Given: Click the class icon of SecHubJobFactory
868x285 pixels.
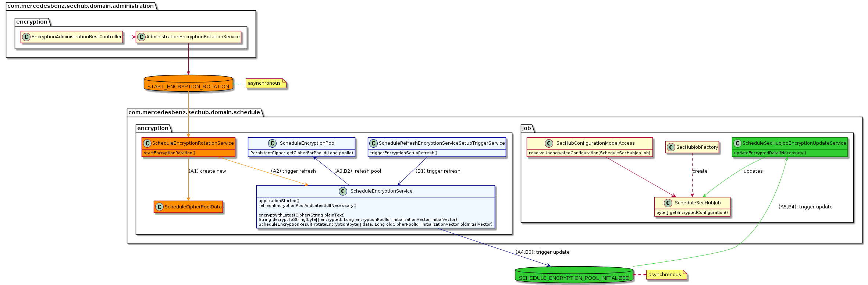Looking at the screenshot, I should coord(671,147).
